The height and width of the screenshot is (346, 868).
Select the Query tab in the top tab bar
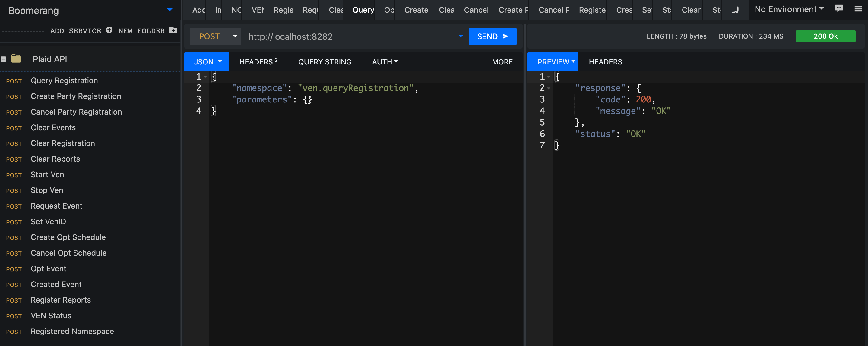tap(363, 10)
